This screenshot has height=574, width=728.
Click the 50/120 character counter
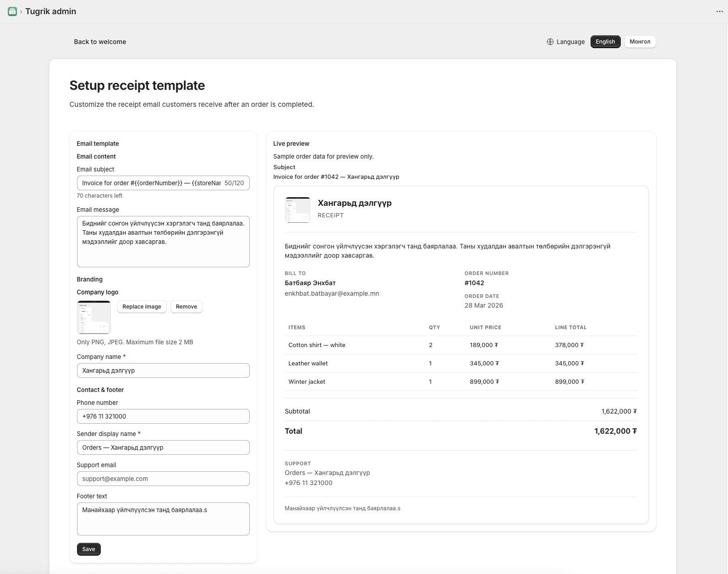click(234, 183)
